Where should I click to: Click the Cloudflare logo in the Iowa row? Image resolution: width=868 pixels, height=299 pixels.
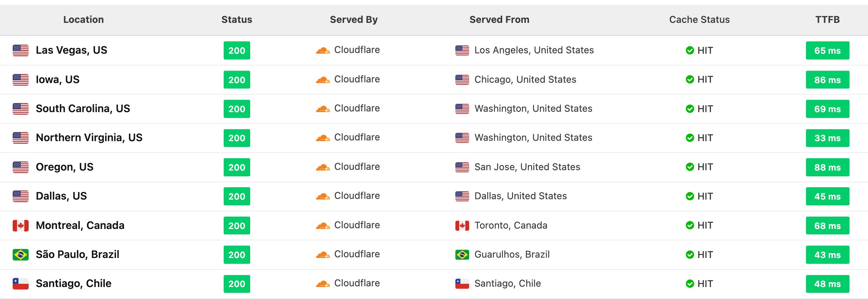coord(323,80)
